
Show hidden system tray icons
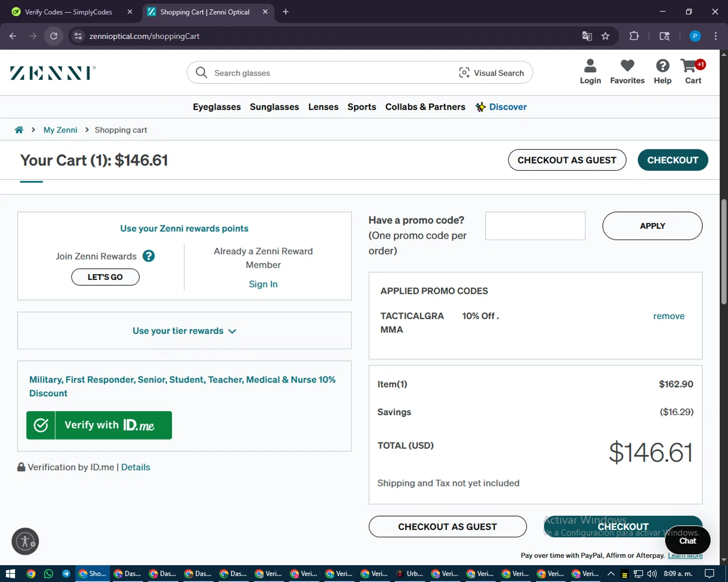point(611,574)
